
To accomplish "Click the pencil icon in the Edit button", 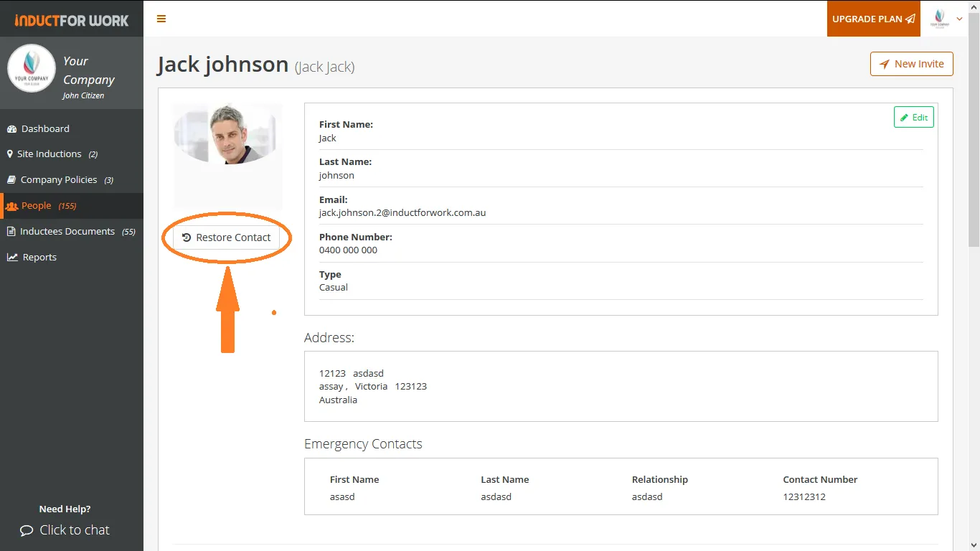I will tap(905, 118).
